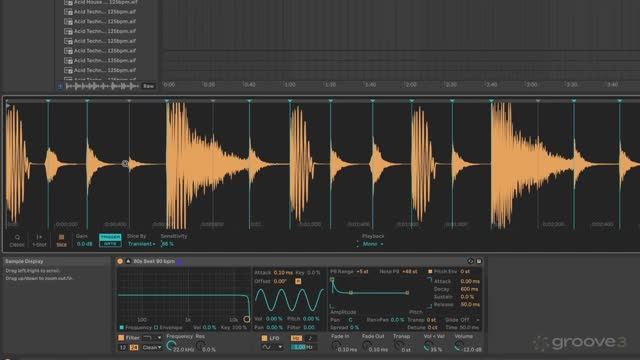Open the LFO waveform dropdown
640x360 pixels.
(272, 347)
